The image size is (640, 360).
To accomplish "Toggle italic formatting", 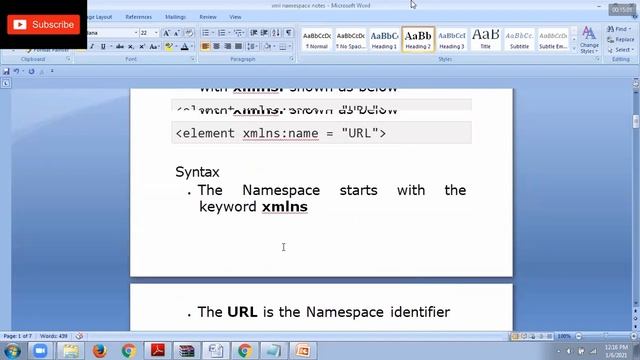I will 92,47.
